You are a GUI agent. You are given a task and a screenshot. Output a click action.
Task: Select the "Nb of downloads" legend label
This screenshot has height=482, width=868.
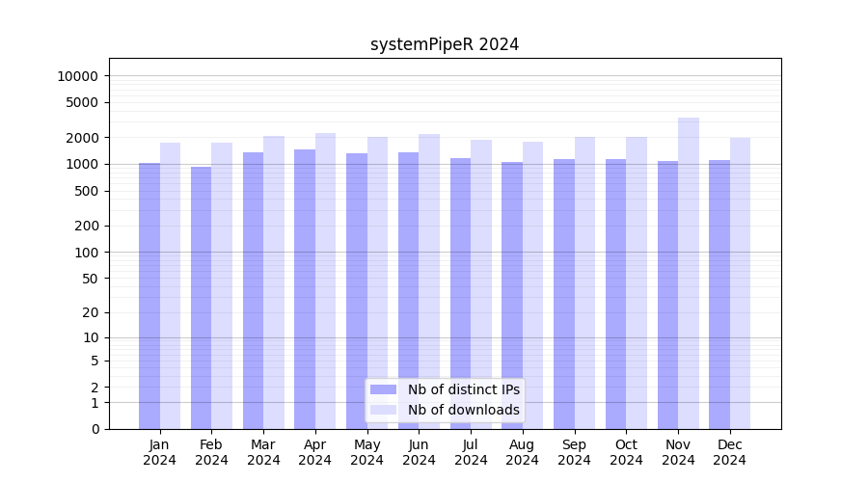coord(463,410)
